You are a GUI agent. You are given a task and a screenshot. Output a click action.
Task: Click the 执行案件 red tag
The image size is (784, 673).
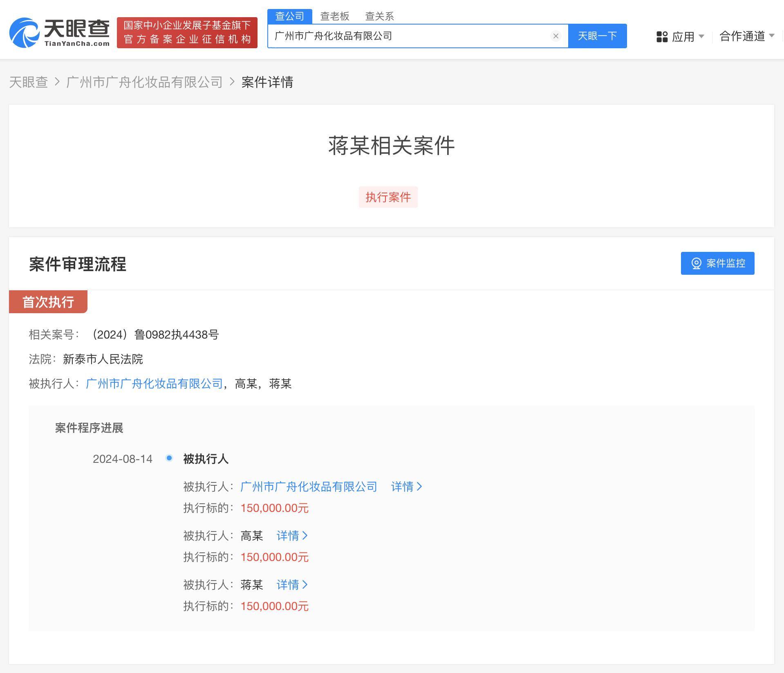388,197
